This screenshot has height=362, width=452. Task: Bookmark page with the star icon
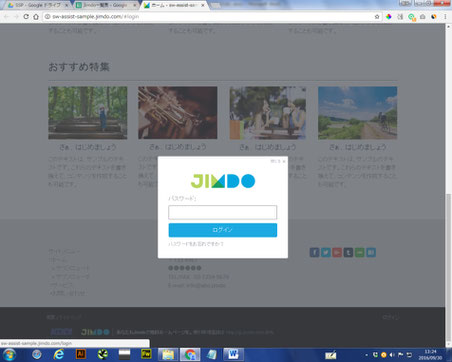[x=377, y=16]
